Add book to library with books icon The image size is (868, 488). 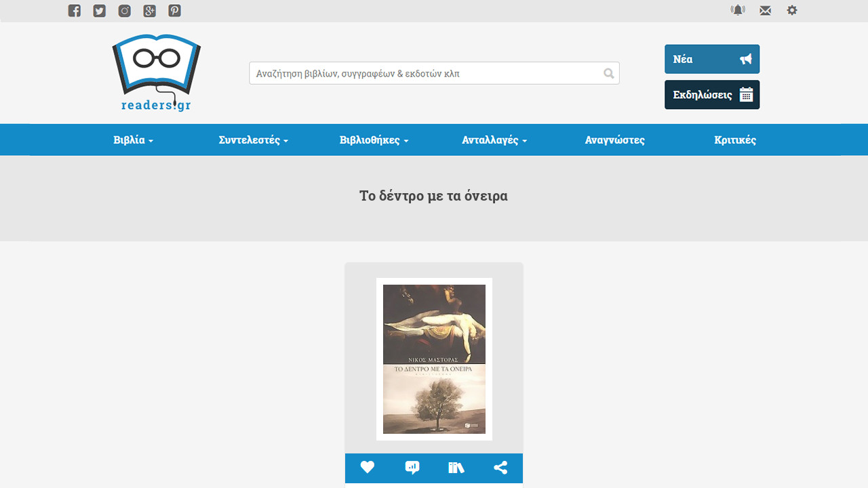pyautogui.click(x=456, y=468)
